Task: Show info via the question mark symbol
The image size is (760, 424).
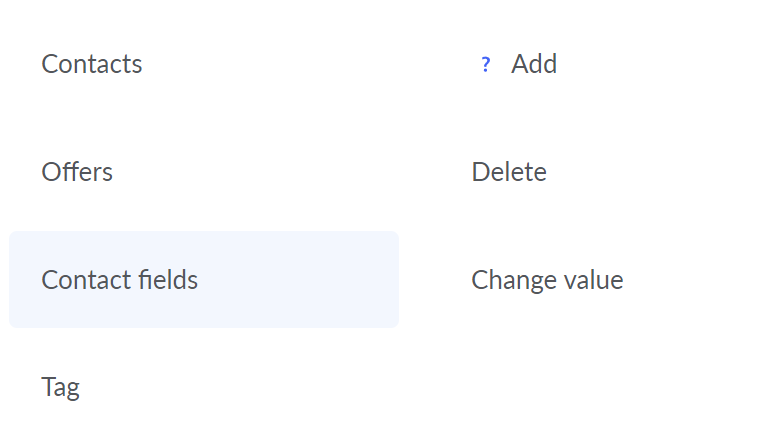Action: point(485,64)
